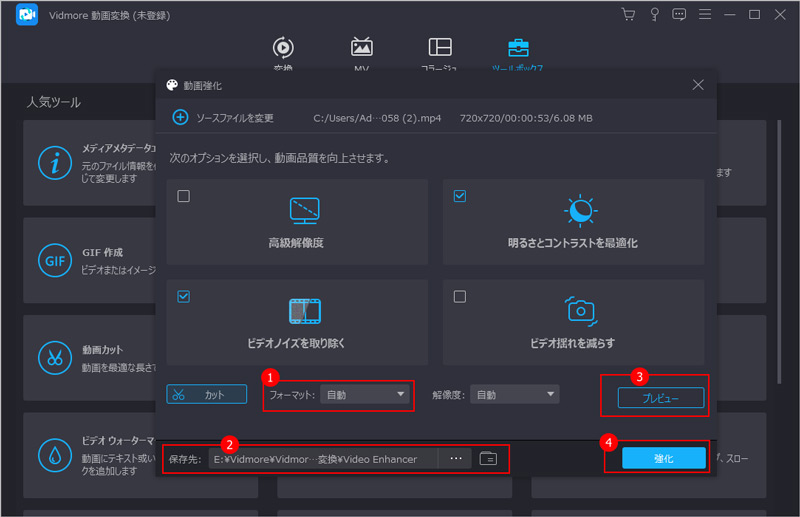Click the 人気ツール heading
This screenshot has width=800, height=517.
(54, 102)
